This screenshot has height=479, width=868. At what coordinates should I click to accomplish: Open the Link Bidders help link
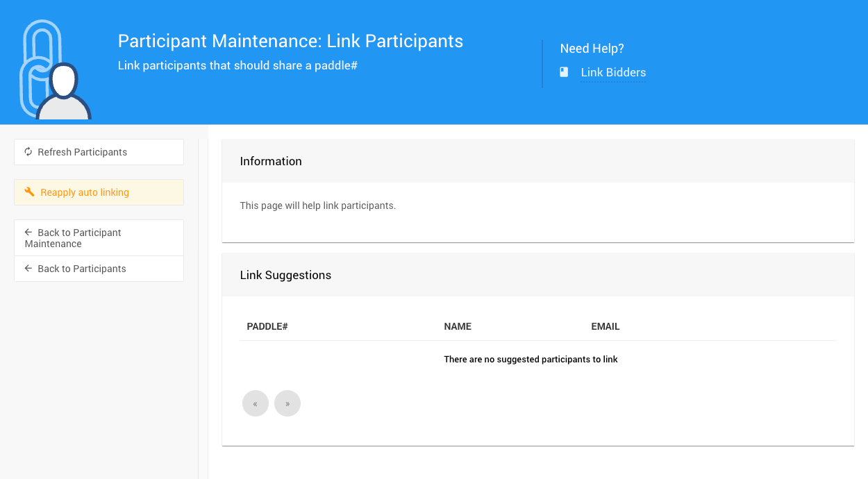pyautogui.click(x=613, y=72)
